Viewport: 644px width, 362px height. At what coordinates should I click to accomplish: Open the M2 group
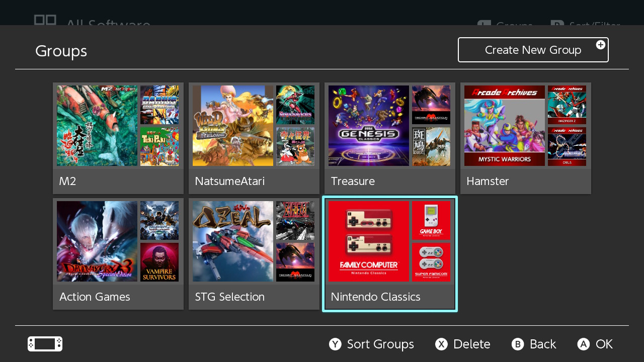click(x=118, y=138)
